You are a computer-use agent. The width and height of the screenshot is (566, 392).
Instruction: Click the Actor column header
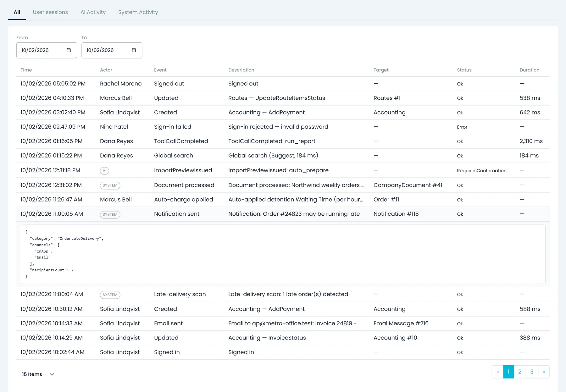(106, 70)
